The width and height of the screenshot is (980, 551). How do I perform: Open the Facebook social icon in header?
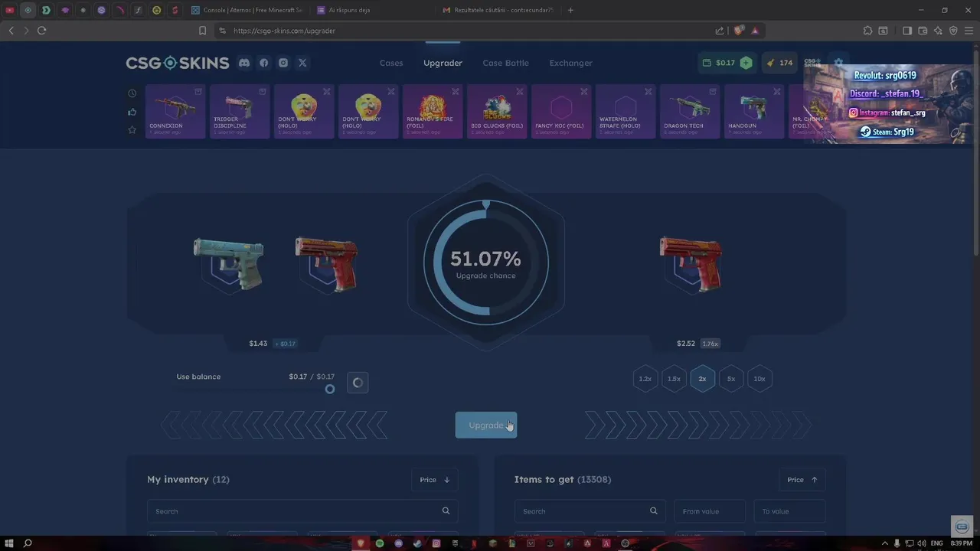264,63
